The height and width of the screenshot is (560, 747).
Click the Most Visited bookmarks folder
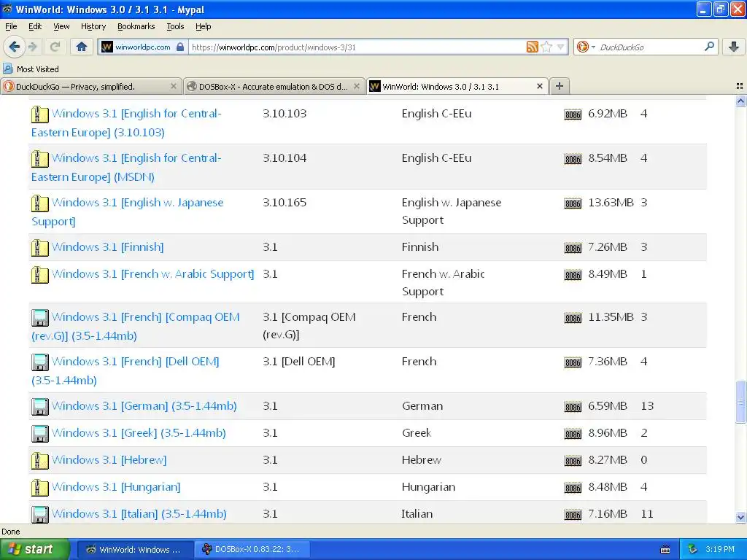(x=31, y=69)
